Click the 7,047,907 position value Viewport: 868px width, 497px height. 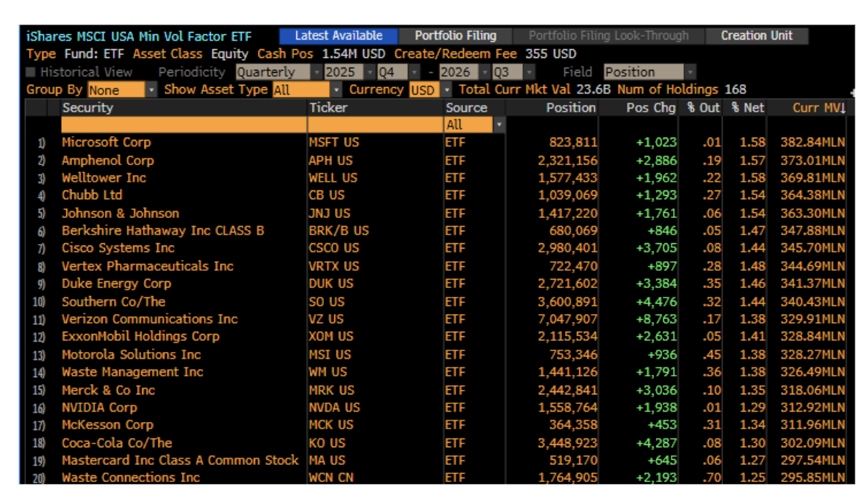coord(567,319)
